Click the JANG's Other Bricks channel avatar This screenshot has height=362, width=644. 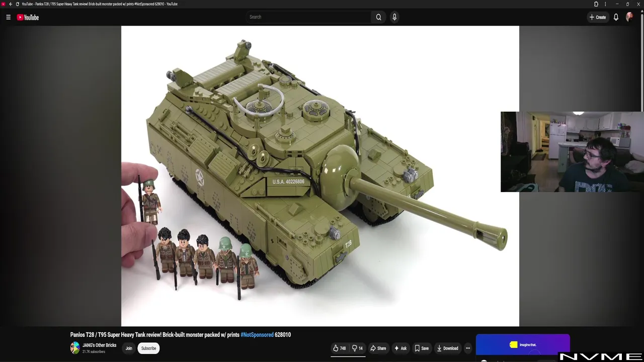(75, 348)
